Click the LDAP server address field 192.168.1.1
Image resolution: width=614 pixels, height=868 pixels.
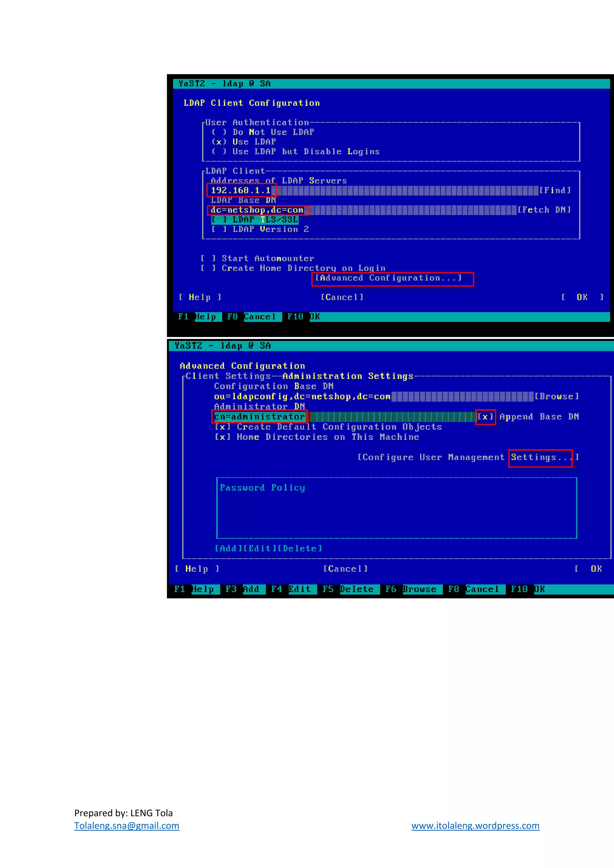pyautogui.click(x=241, y=190)
